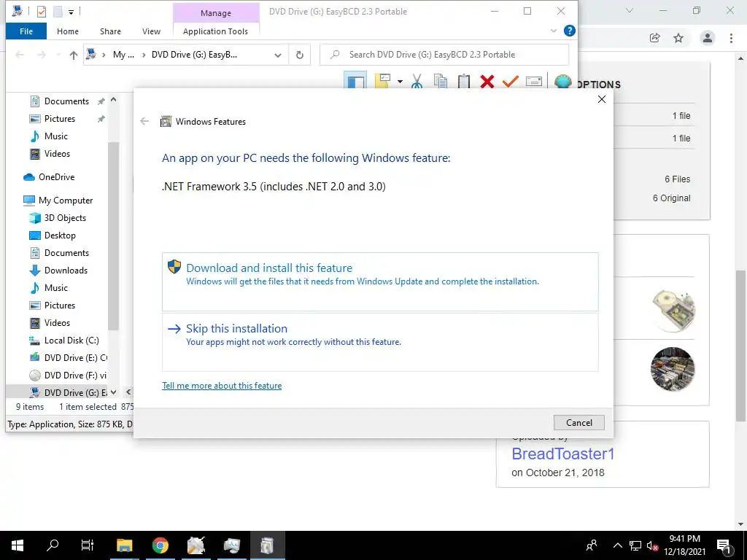747x560 pixels.
Task: Click navigation pane scroll down arrow
Action: (x=113, y=392)
